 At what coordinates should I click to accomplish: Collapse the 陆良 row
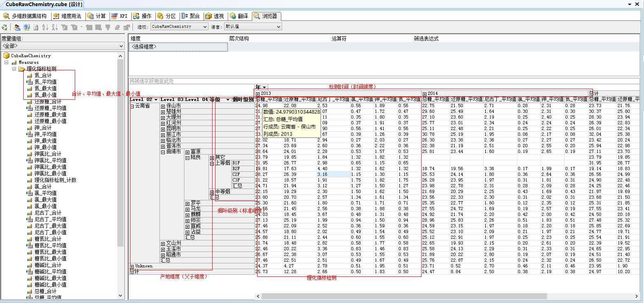(187, 157)
